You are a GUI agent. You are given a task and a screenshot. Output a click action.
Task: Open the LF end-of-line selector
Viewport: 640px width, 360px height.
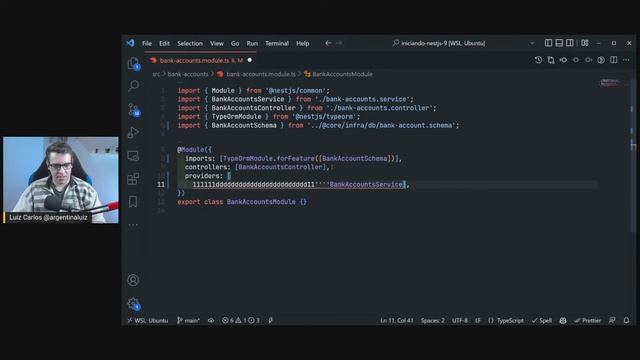(x=478, y=320)
